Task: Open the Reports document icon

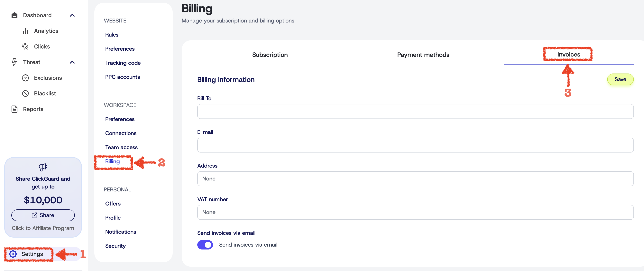Action: (14, 109)
